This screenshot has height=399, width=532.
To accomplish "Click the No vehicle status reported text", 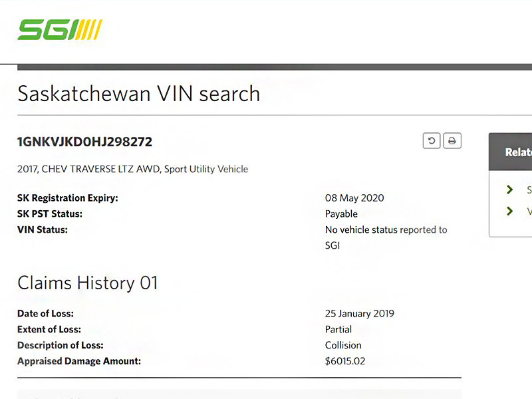I will tap(386, 237).
